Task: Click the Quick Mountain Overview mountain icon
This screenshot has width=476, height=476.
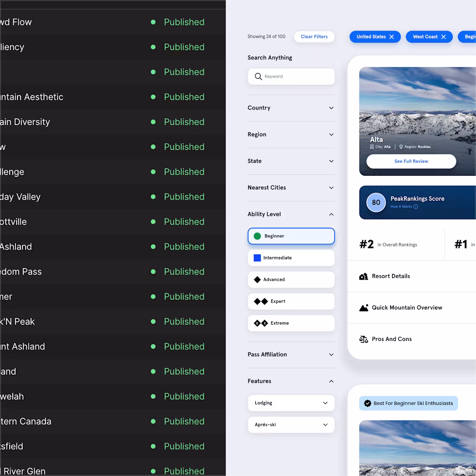Action: click(x=363, y=307)
